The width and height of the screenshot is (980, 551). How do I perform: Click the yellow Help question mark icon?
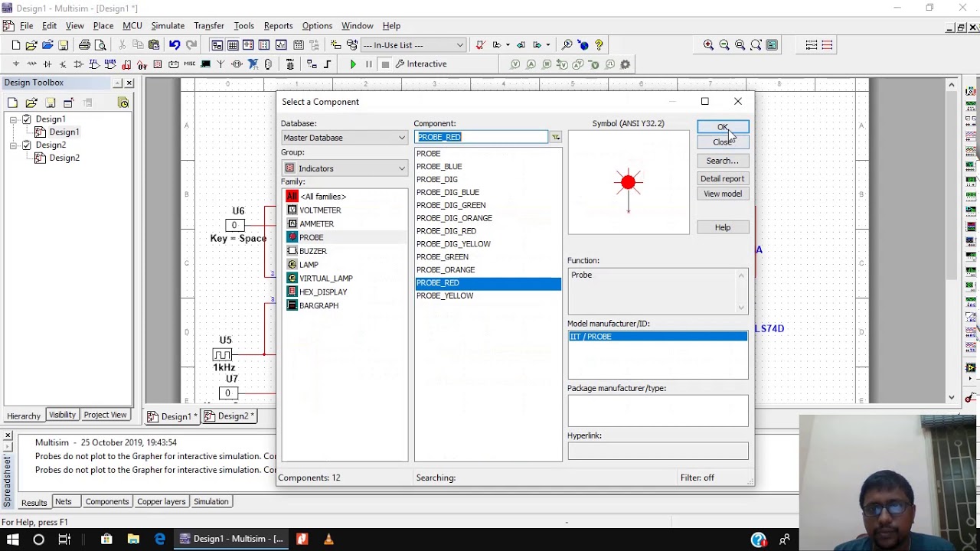(x=599, y=45)
